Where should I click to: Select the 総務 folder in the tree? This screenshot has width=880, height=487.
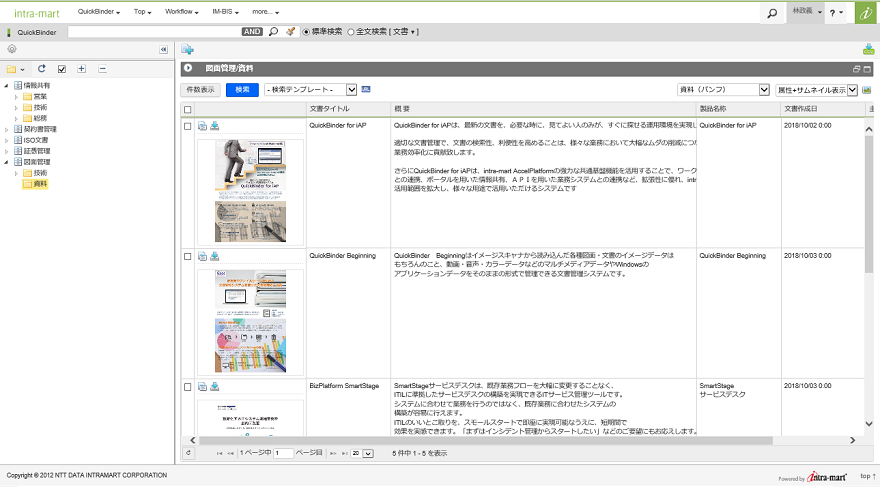coord(40,118)
